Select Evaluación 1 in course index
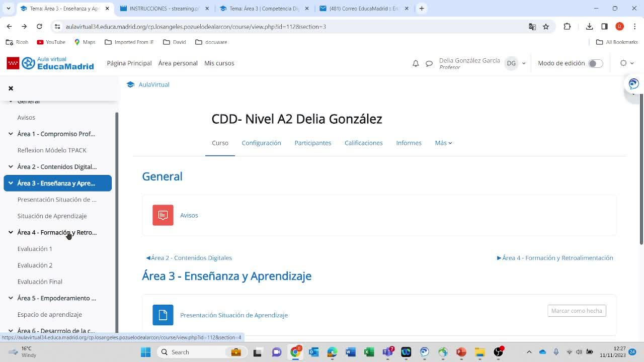The height and width of the screenshot is (362, 644). click(x=35, y=249)
